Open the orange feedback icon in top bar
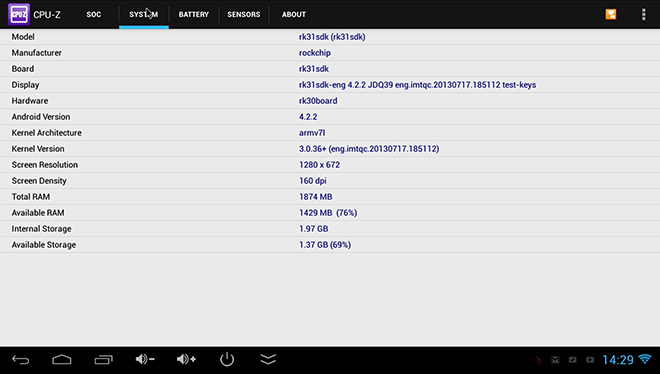 [611, 14]
